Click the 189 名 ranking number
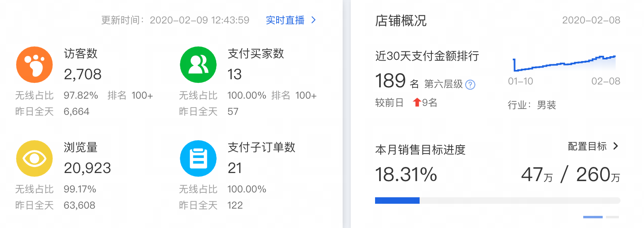Screen dimensions: 644x228 point(390,80)
